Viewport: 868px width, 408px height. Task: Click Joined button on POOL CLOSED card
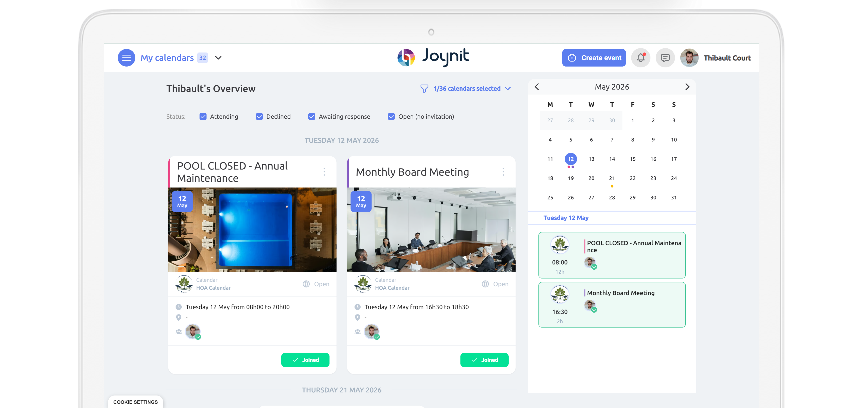pos(305,360)
